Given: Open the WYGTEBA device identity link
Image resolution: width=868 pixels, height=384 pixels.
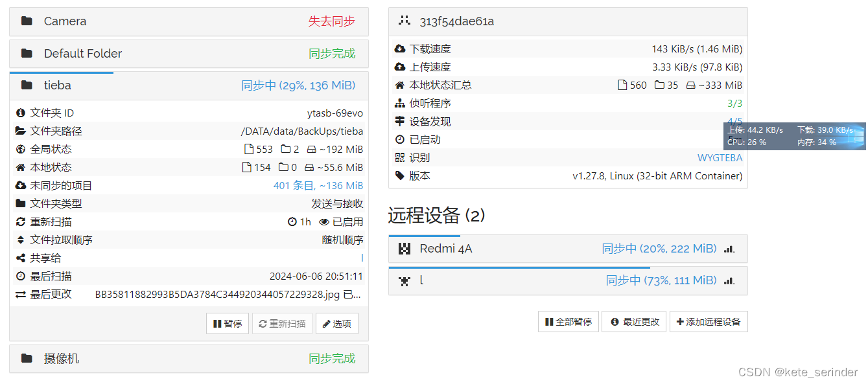Looking at the screenshot, I should [x=720, y=157].
